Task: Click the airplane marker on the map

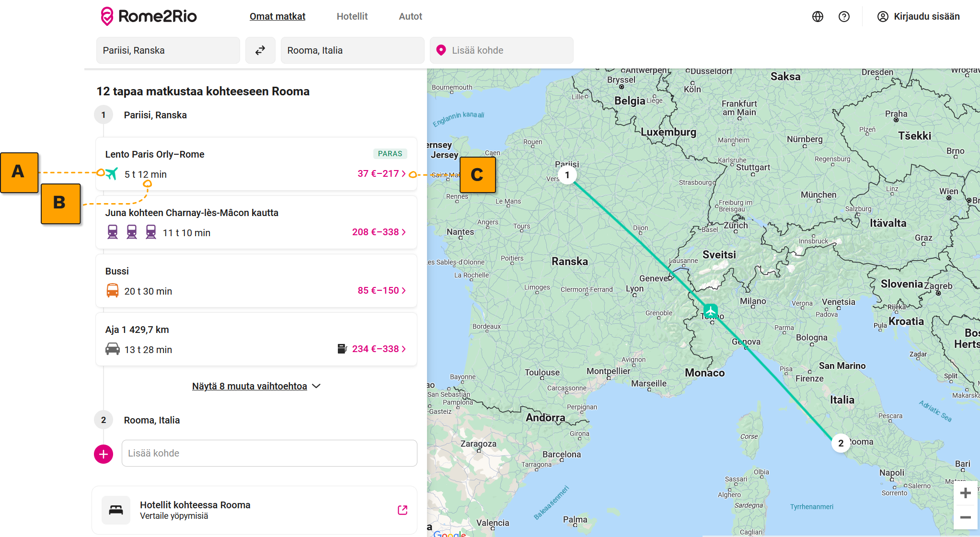Action: [x=710, y=310]
